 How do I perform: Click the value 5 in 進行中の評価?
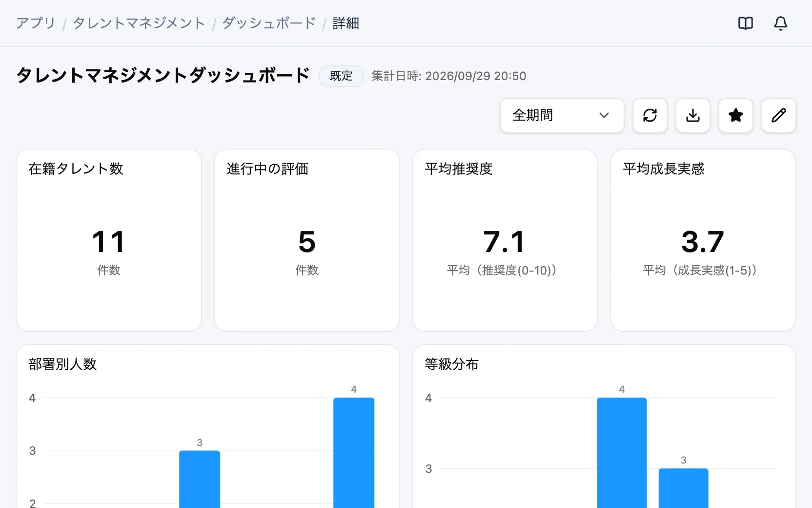pyautogui.click(x=307, y=242)
